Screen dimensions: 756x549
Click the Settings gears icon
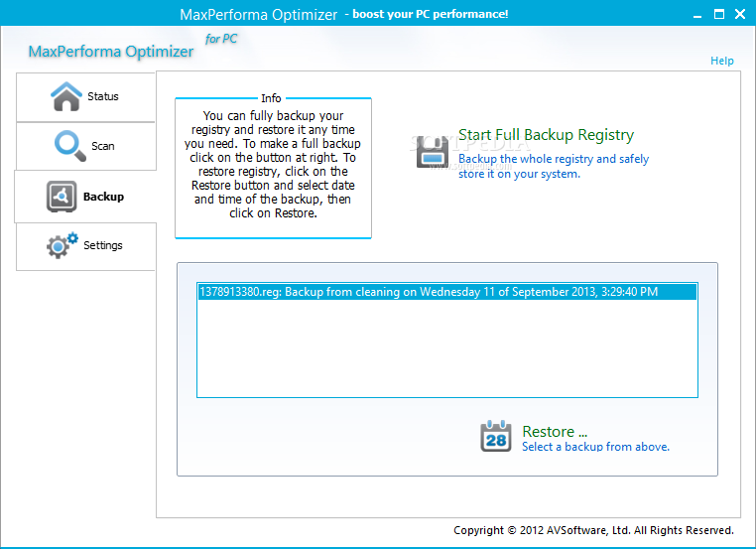pyautogui.click(x=62, y=245)
